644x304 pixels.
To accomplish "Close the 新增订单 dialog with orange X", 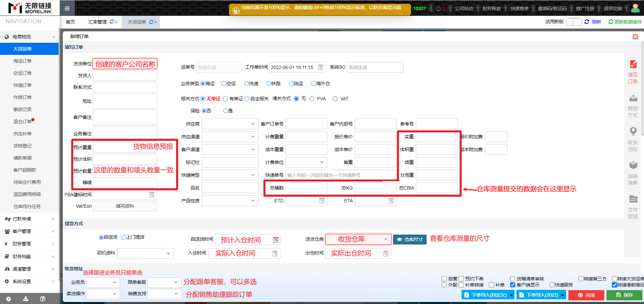I will pyautogui.click(x=635, y=37).
